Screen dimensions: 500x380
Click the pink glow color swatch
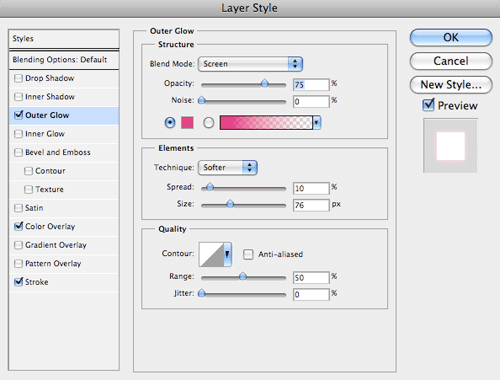click(x=187, y=123)
